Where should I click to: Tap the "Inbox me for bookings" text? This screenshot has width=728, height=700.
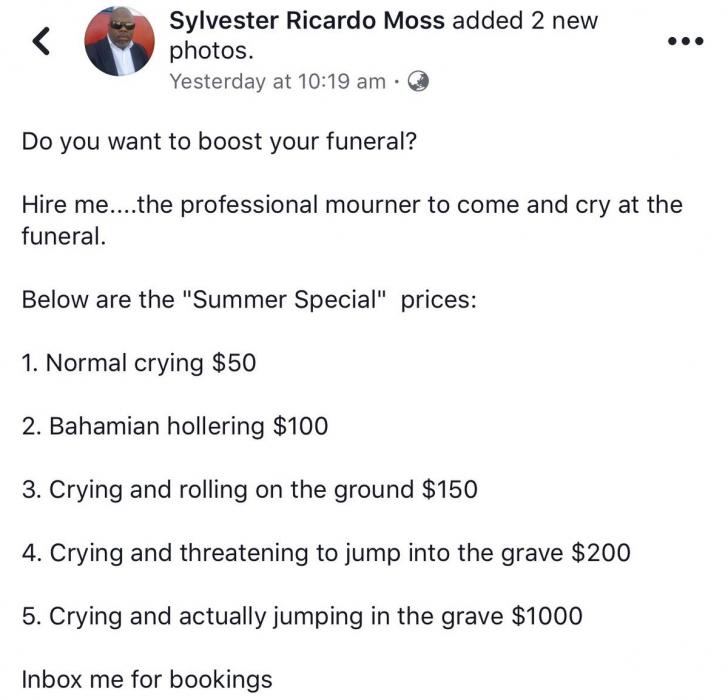click(x=147, y=680)
